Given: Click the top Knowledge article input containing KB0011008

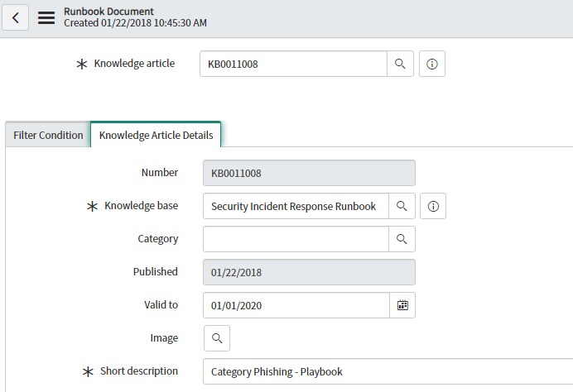Looking at the screenshot, I should tap(293, 64).
